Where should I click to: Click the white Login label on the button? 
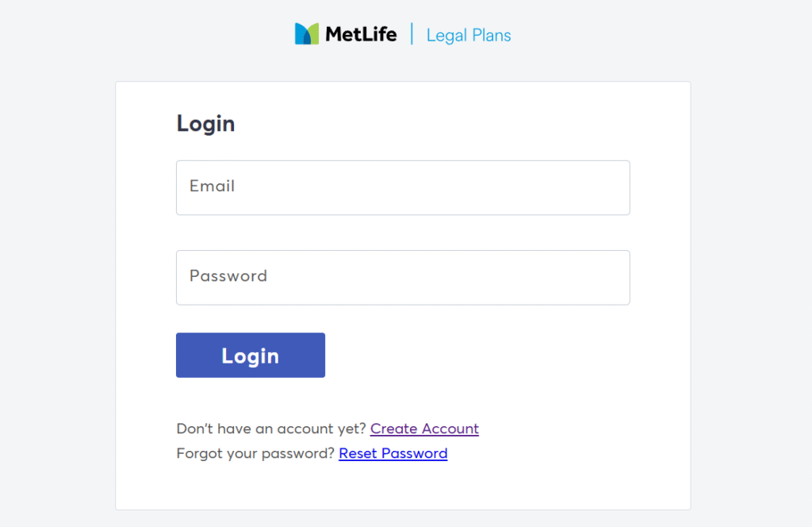click(251, 356)
